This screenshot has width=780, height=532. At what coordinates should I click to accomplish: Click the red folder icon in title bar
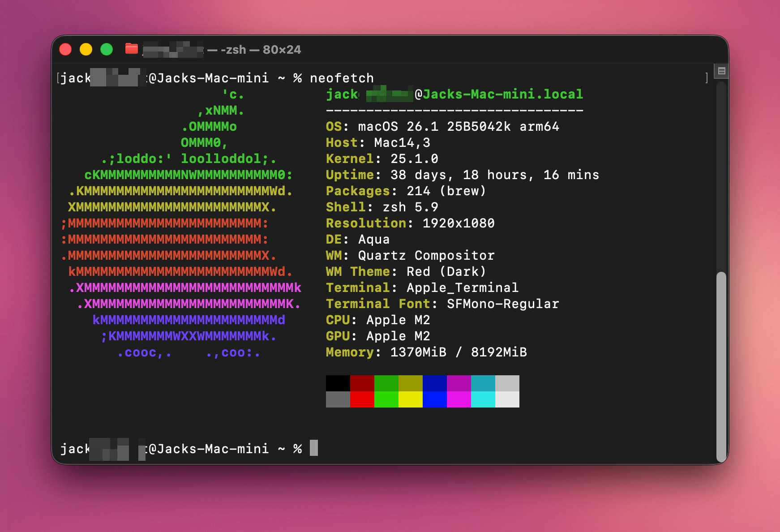click(x=131, y=49)
